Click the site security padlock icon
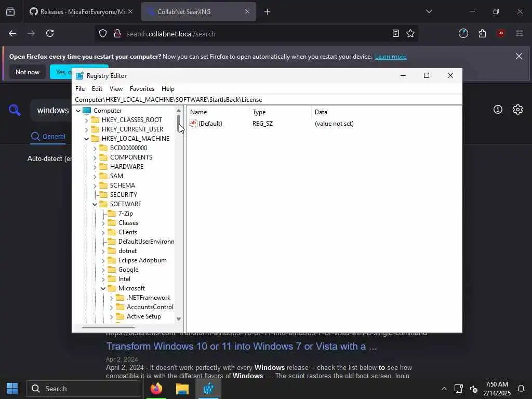532x399 pixels. point(117,34)
